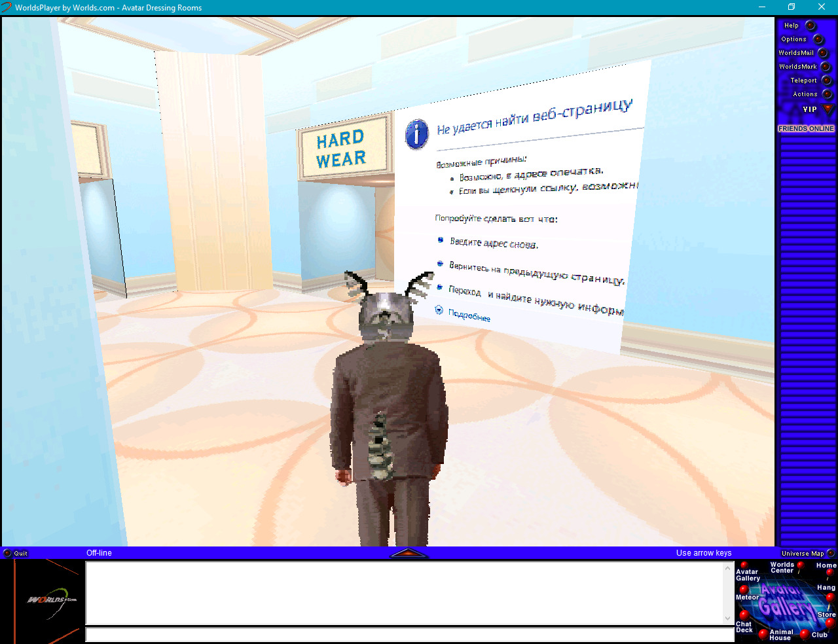Click the 'Не удается найти веб-страницу' heading
Screen dimensions: 838x644
point(535,116)
